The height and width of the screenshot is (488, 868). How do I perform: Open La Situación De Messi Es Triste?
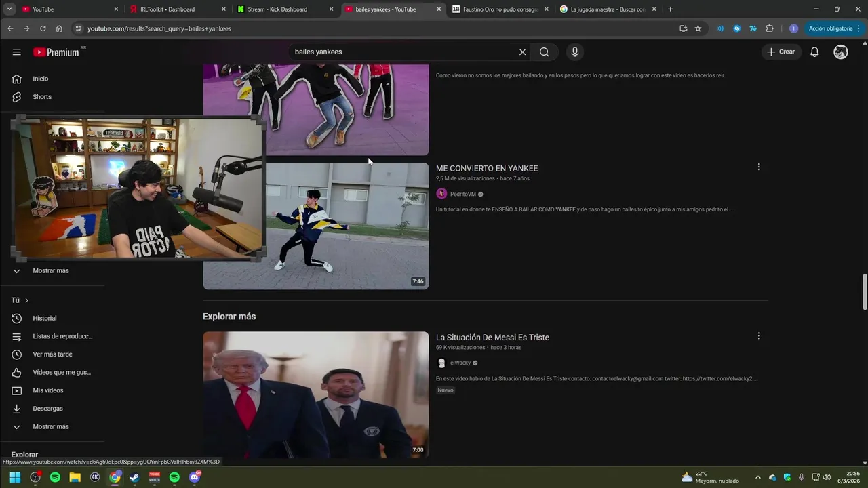pyautogui.click(x=492, y=338)
